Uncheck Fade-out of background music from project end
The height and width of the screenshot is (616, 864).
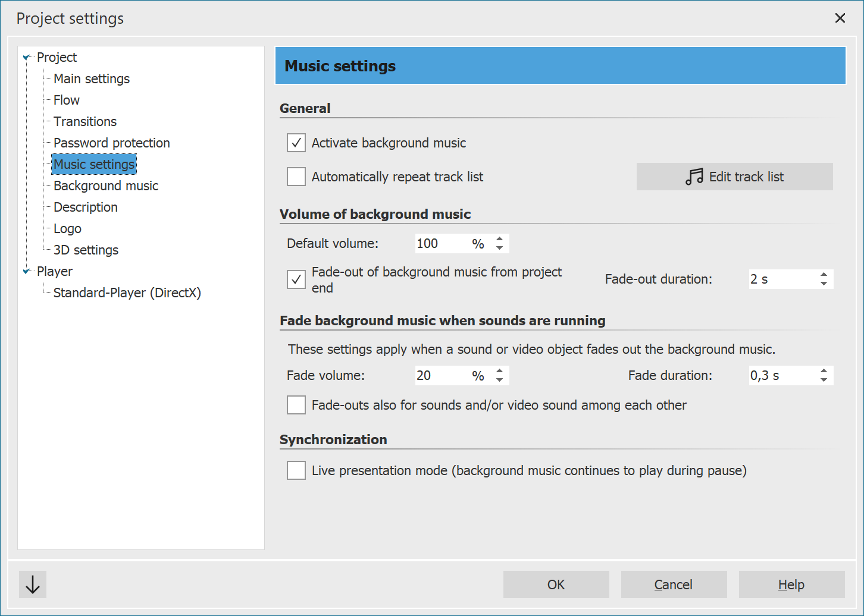(x=296, y=279)
